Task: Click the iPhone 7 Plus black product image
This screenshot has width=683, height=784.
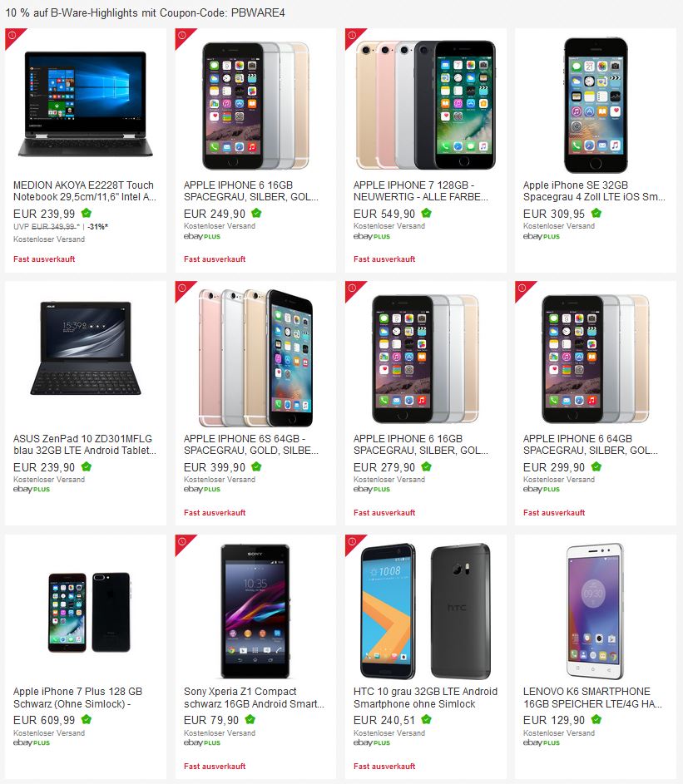Action: [89, 612]
